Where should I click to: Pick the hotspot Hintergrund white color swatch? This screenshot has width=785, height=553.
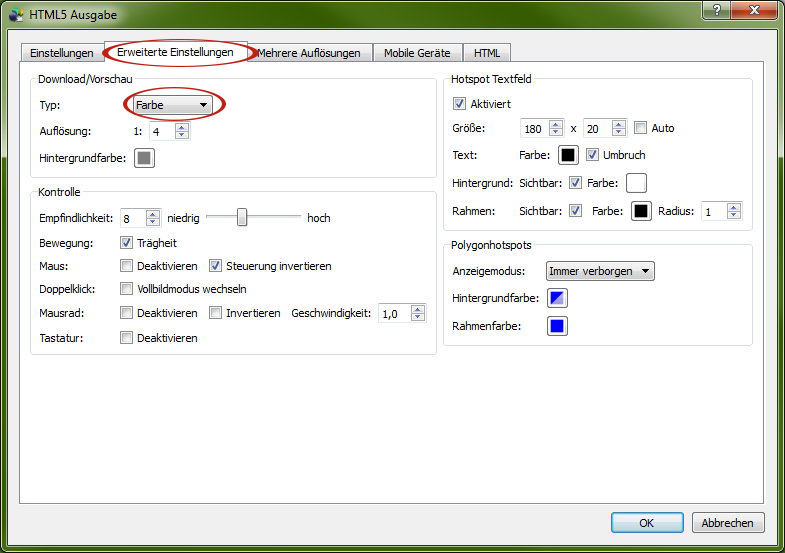pyautogui.click(x=636, y=183)
